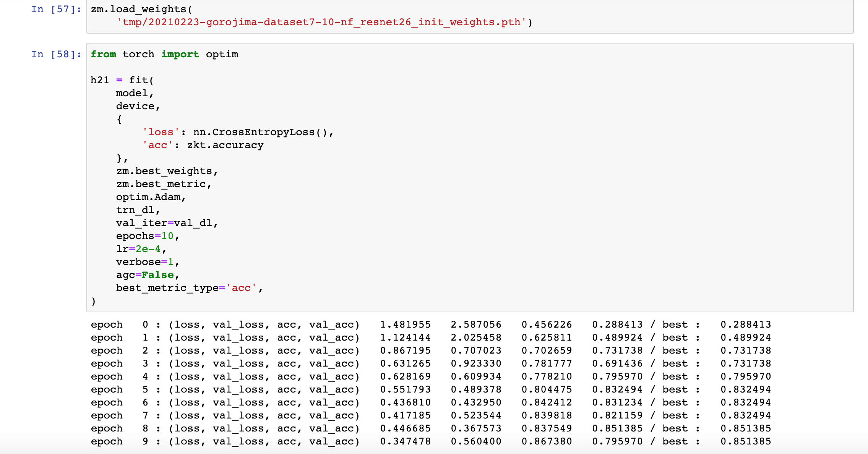Click the epoch 0 output row
868x454 pixels.
pos(431,325)
